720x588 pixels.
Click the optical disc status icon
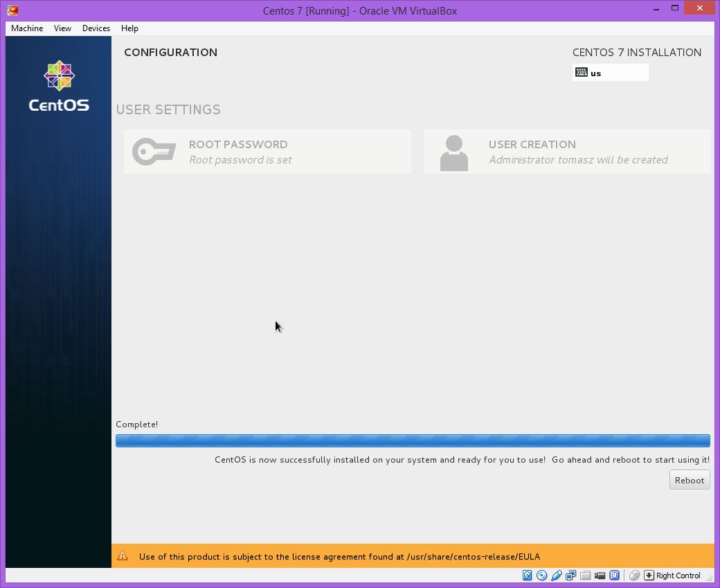coord(542,575)
